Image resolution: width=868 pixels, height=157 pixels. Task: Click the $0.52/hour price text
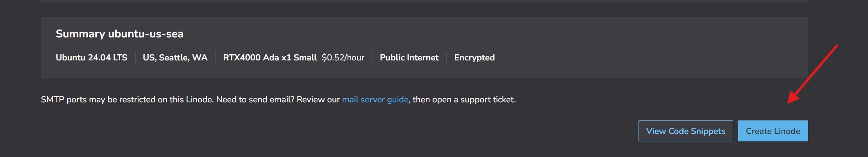pyautogui.click(x=343, y=58)
